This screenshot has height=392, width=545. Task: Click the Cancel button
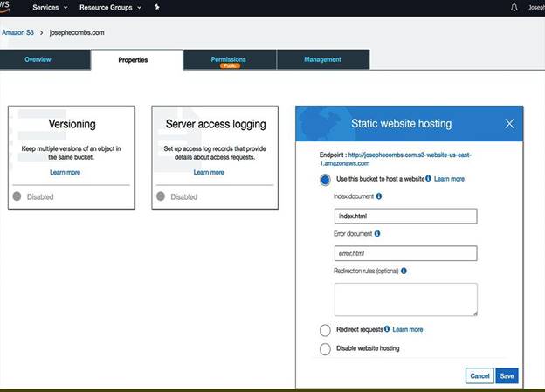[x=479, y=375]
